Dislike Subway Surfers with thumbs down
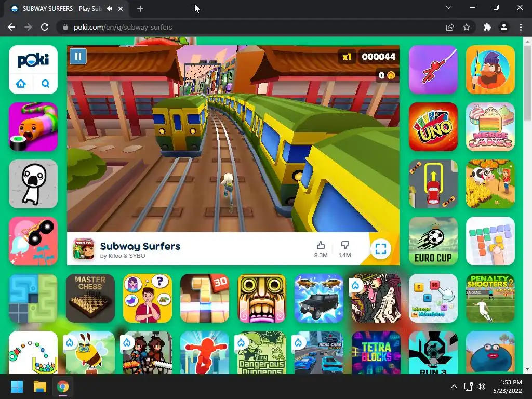This screenshot has height=399, width=532. [345, 249]
